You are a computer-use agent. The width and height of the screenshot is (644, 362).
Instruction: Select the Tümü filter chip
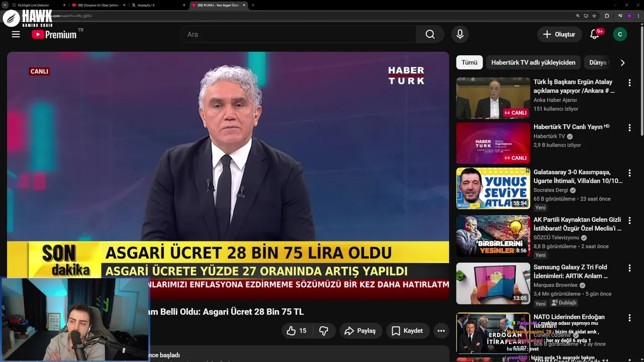pyautogui.click(x=469, y=62)
